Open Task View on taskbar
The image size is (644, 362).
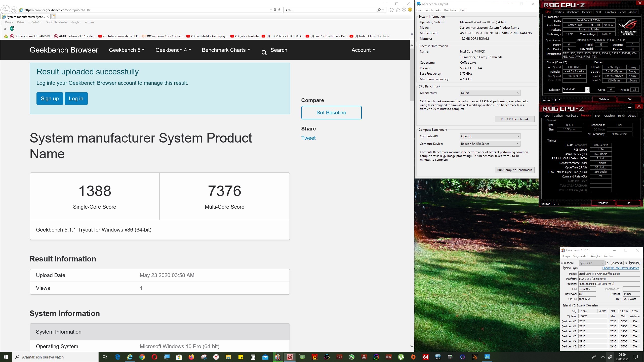pos(105,357)
